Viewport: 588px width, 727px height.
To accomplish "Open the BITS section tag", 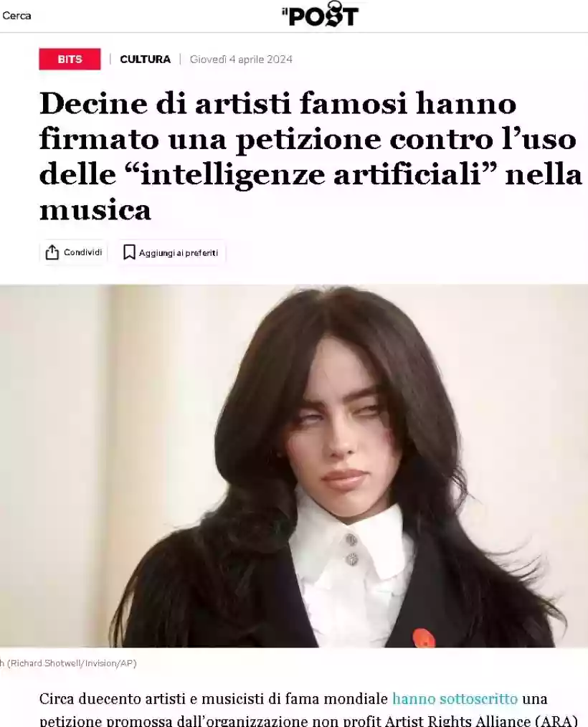I will 70,59.
